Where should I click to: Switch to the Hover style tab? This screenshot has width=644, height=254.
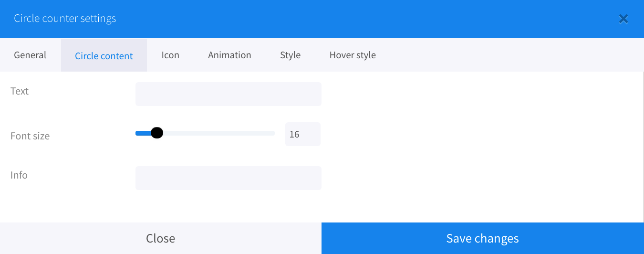[x=353, y=55]
